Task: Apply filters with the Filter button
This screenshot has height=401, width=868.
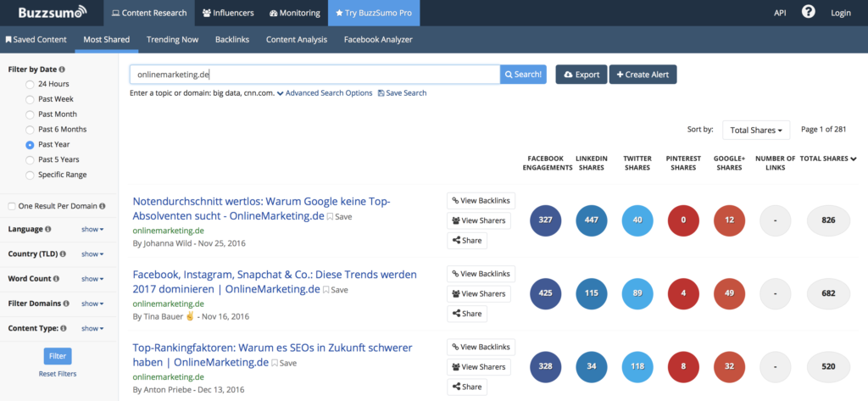Action: click(x=58, y=356)
